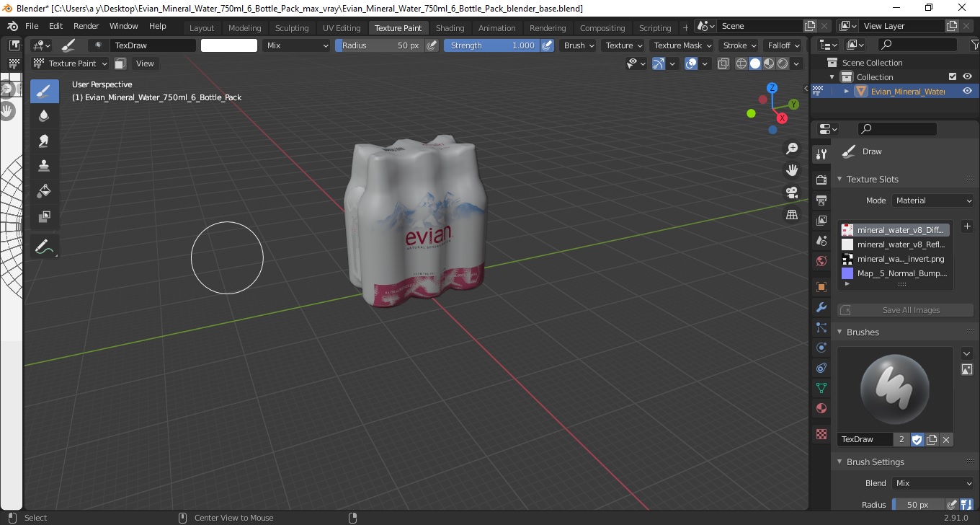Screen dimensions: 980x525
Task: Switch to the Compositing workspace tab
Action: click(602, 28)
